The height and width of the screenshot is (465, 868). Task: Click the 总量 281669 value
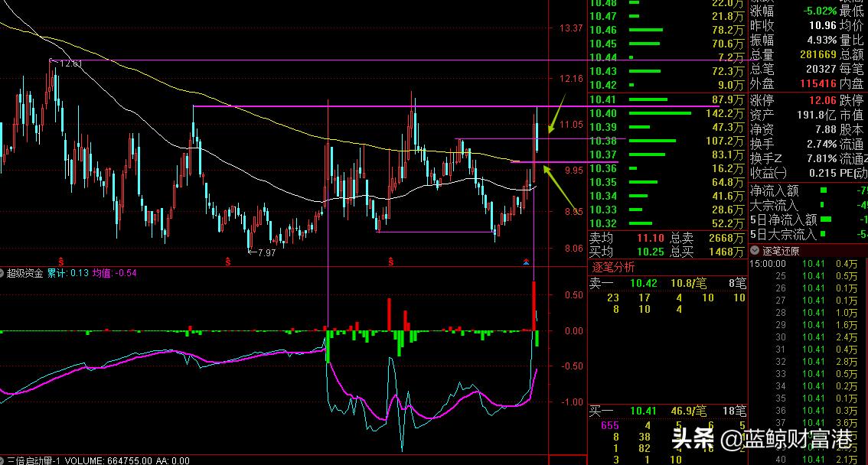tap(818, 55)
